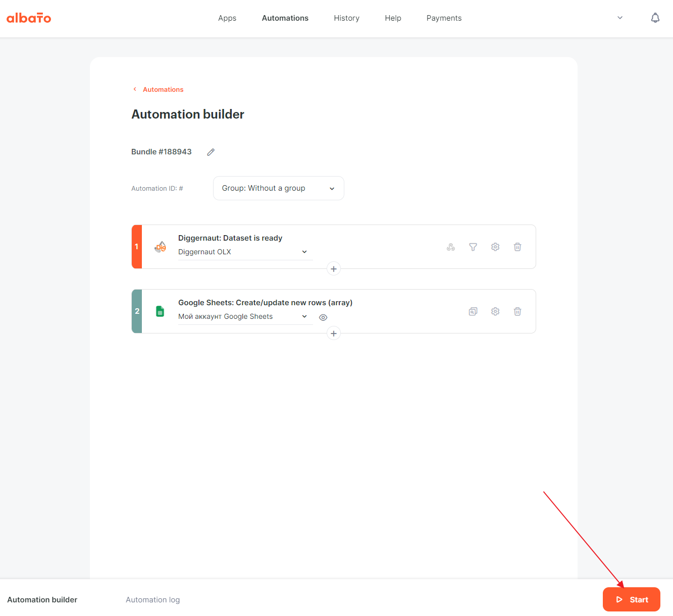Open the Help menu

(x=393, y=18)
